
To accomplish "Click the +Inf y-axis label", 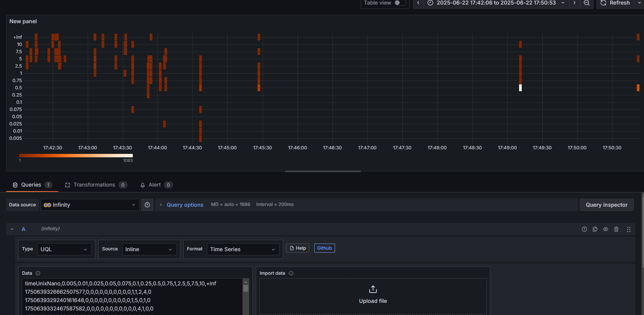I will tap(18, 37).
